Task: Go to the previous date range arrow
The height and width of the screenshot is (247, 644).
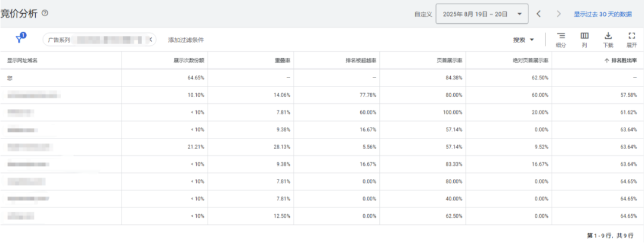Action: coord(538,14)
